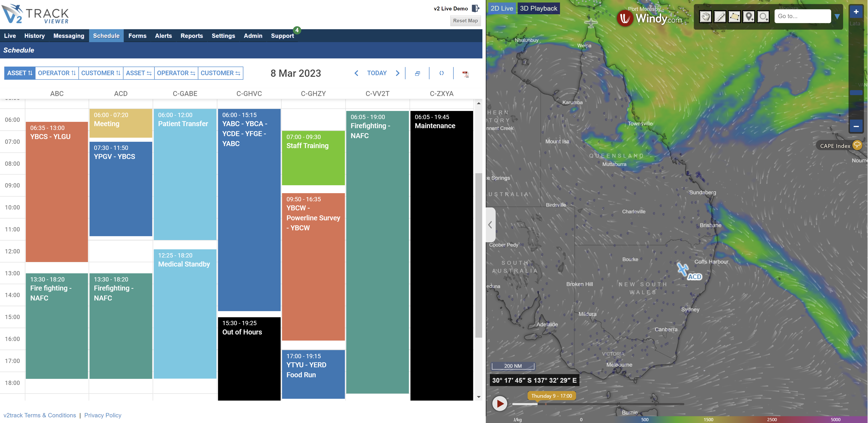Click the add circle geofence tool
The height and width of the screenshot is (423, 868).
tap(763, 16)
